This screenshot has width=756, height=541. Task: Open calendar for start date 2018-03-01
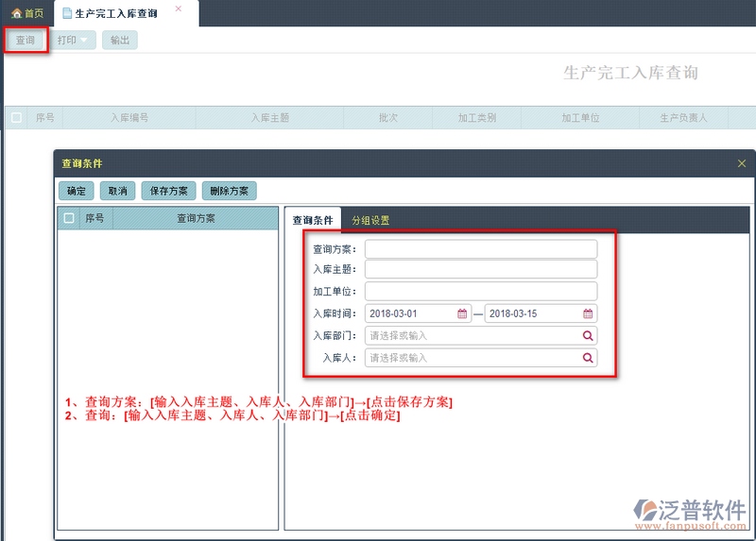tap(462, 313)
